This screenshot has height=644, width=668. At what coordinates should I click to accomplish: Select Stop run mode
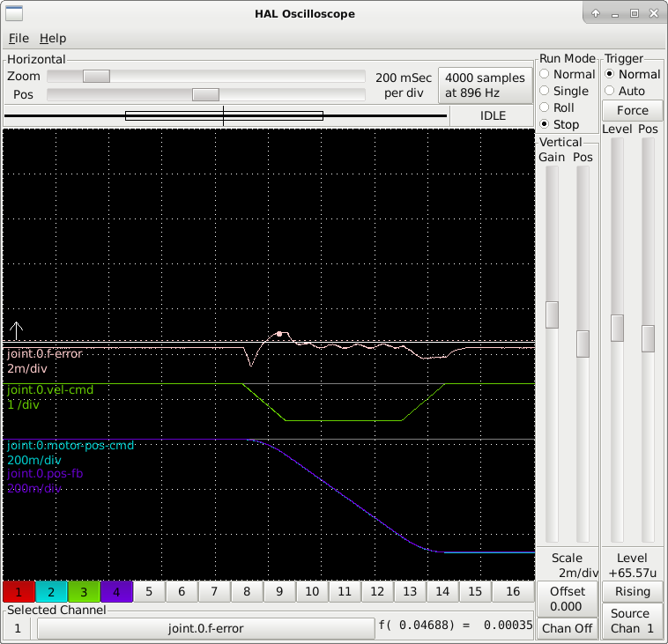click(x=560, y=124)
